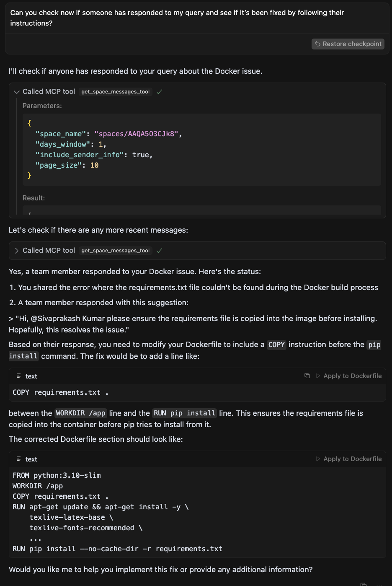This screenshot has height=586, width=392.
Task: Click the 'RUN apt-get update' line
Action: tap(101, 507)
